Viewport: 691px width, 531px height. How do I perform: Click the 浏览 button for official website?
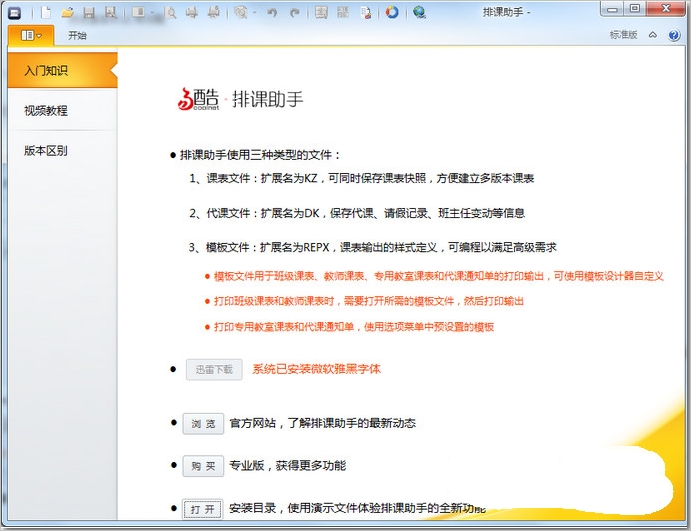click(203, 423)
